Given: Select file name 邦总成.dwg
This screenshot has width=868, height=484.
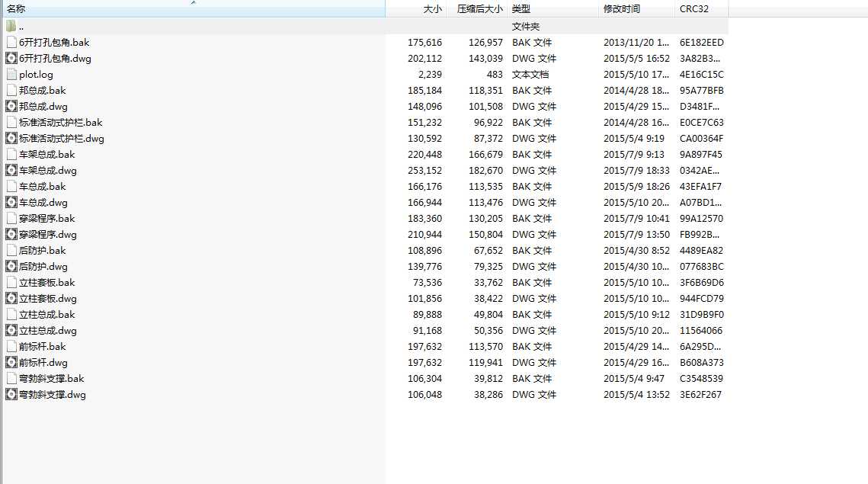Looking at the screenshot, I should click(x=43, y=107).
